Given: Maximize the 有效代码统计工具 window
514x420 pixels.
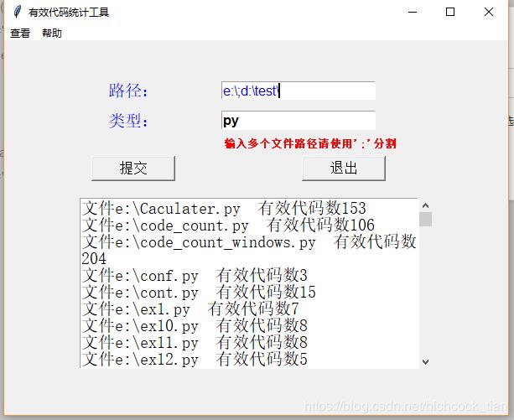Looking at the screenshot, I should (x=450, y=12).
